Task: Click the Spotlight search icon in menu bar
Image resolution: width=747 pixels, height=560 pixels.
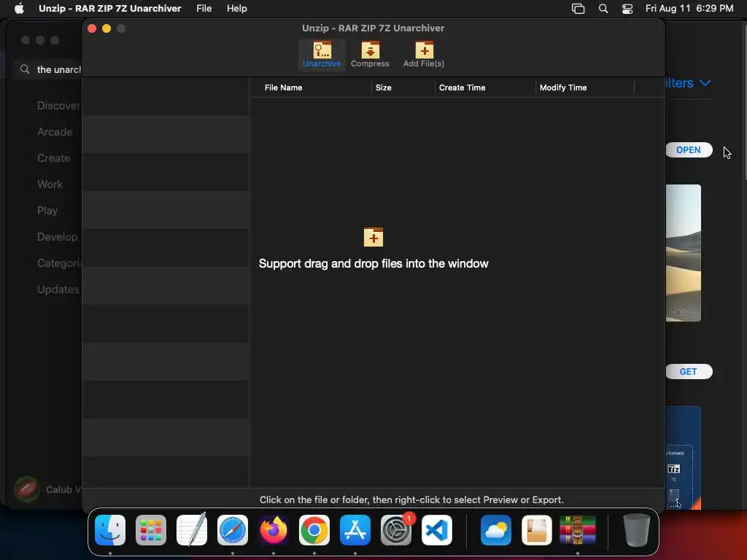Action: [603, 9]
